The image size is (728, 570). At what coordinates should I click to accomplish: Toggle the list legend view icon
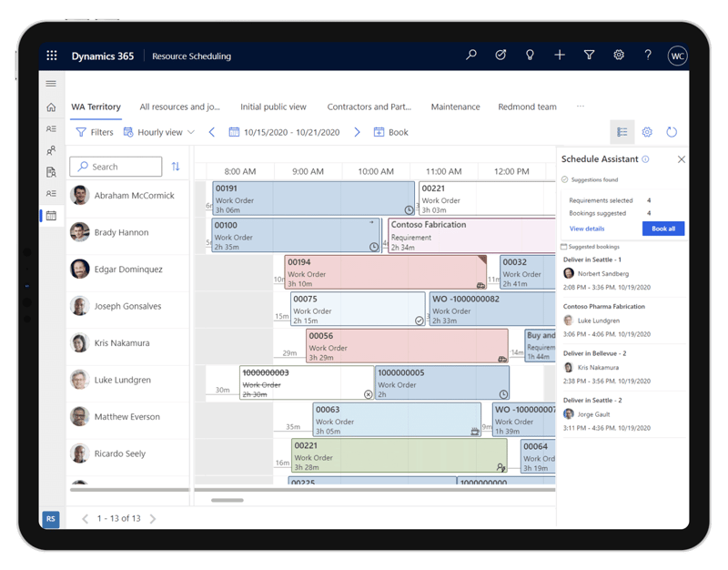click(x=622, y=132)
